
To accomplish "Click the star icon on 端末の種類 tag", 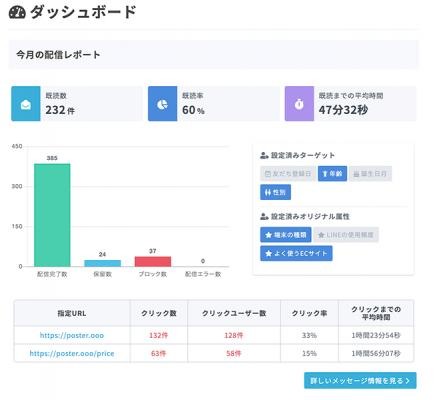I will pos(268,235).
